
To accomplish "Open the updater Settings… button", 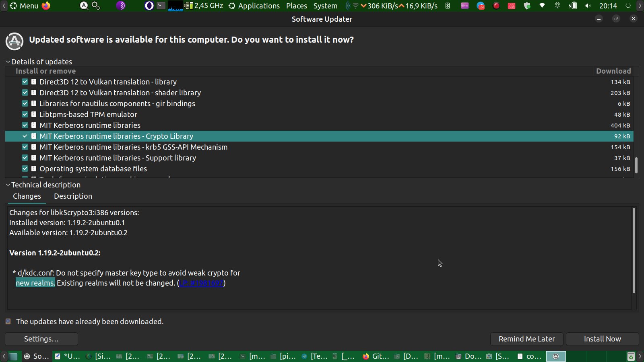I will point(41,339).
